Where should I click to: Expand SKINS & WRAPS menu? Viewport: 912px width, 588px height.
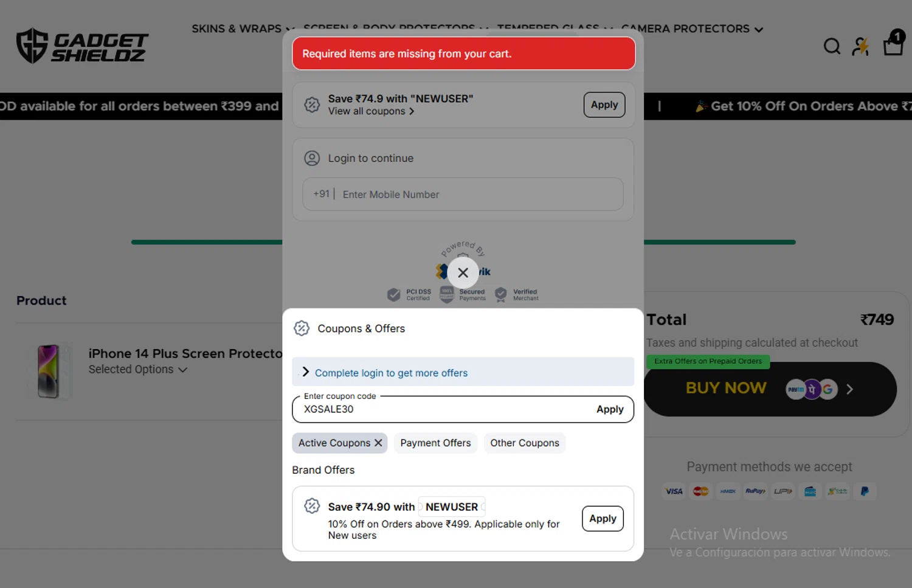(243, 29)
